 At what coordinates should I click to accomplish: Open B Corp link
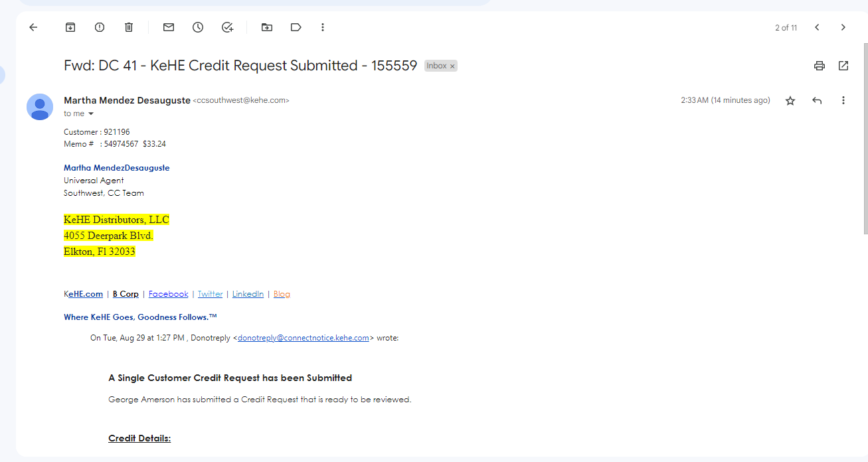click(126, 294)
